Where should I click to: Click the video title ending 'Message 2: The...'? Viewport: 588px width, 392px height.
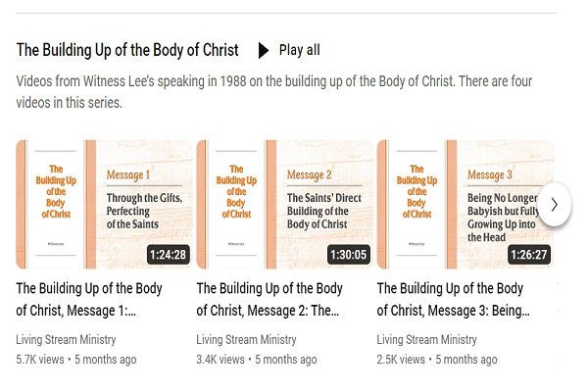(x=269, y=299)
